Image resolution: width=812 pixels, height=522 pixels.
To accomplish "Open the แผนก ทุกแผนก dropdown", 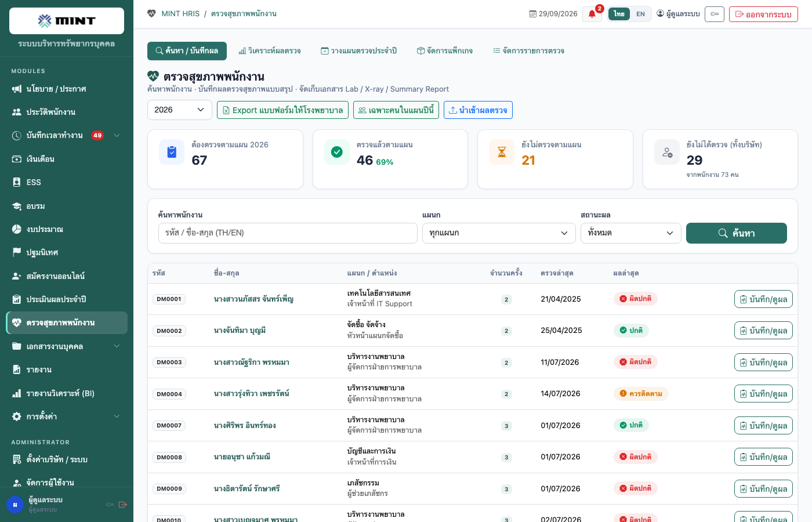I will pos(498,233).
